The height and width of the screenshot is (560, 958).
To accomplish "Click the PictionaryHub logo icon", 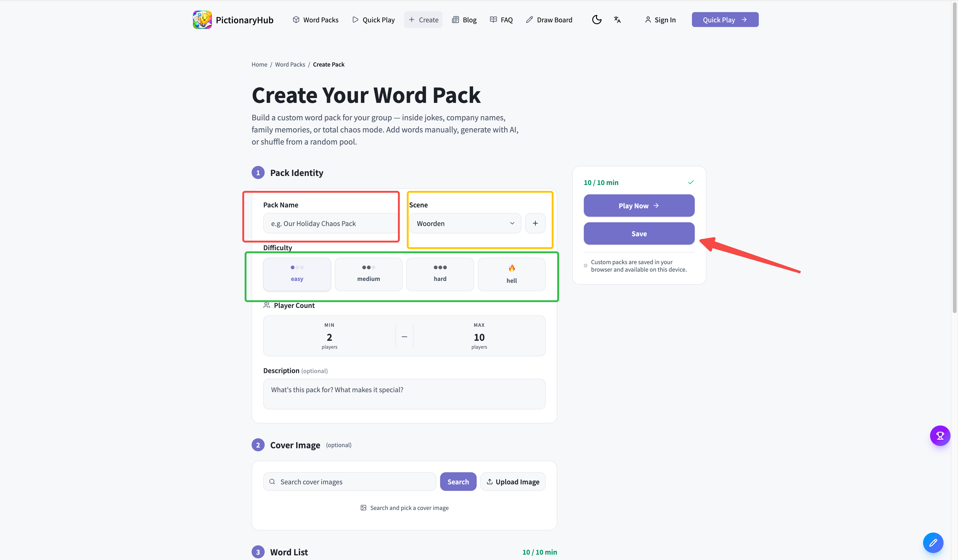I will point(202,20).
